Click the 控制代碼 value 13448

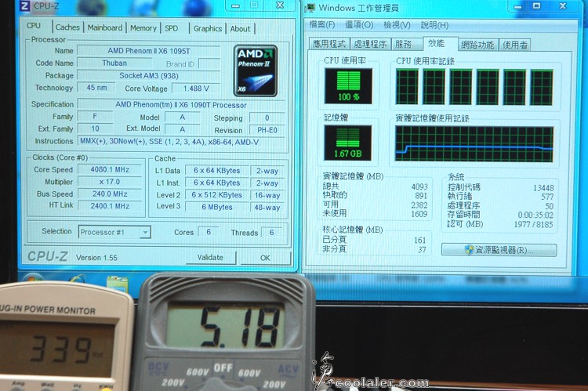pos(543,187)
